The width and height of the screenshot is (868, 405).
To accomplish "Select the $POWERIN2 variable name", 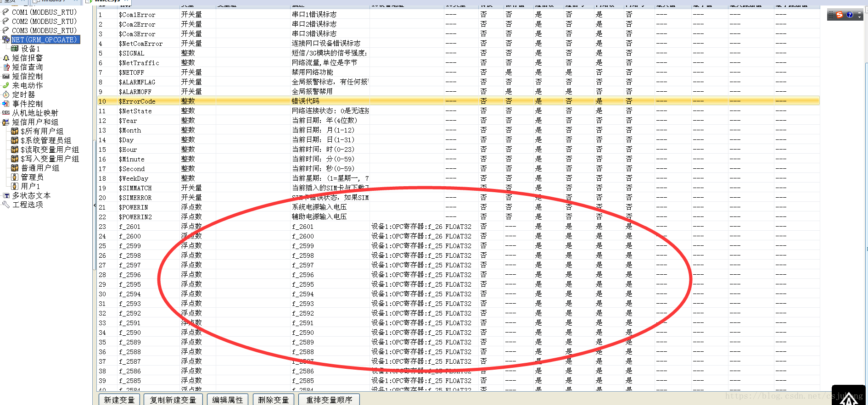I will tap(135, 217).
